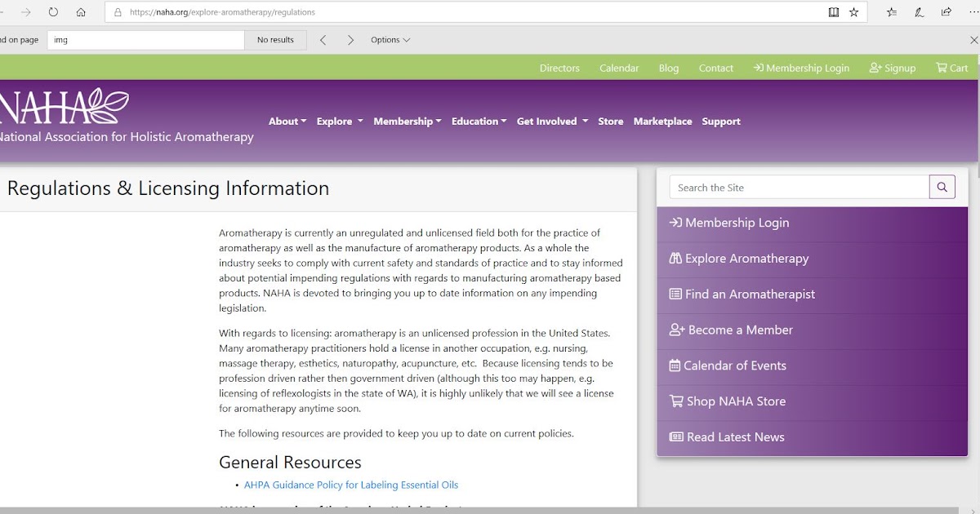
Task: Open the Support nav item
Action: (x=721, y=122)
